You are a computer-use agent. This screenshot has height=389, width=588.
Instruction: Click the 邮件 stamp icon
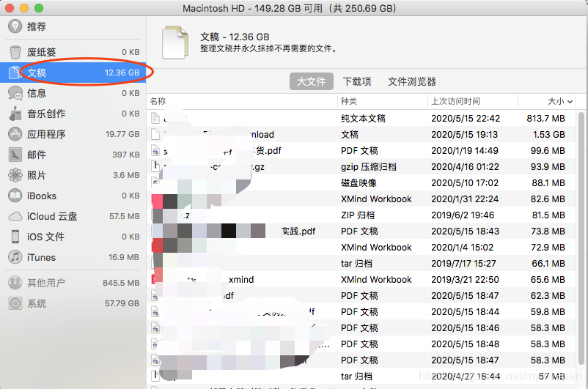point(15,155)
